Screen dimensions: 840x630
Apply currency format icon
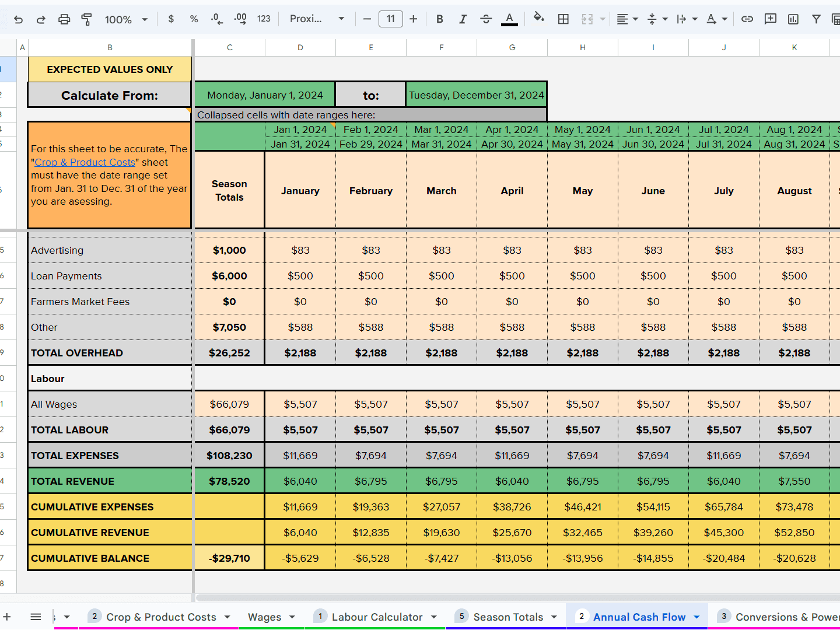pos(171,19)
